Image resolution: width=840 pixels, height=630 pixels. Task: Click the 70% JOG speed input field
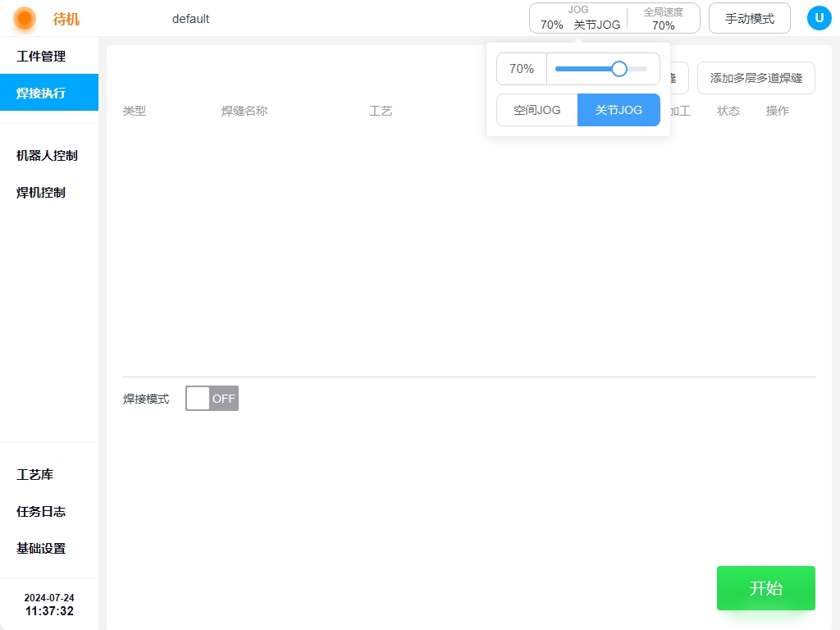pyautogui.click(x=522, y=69)
